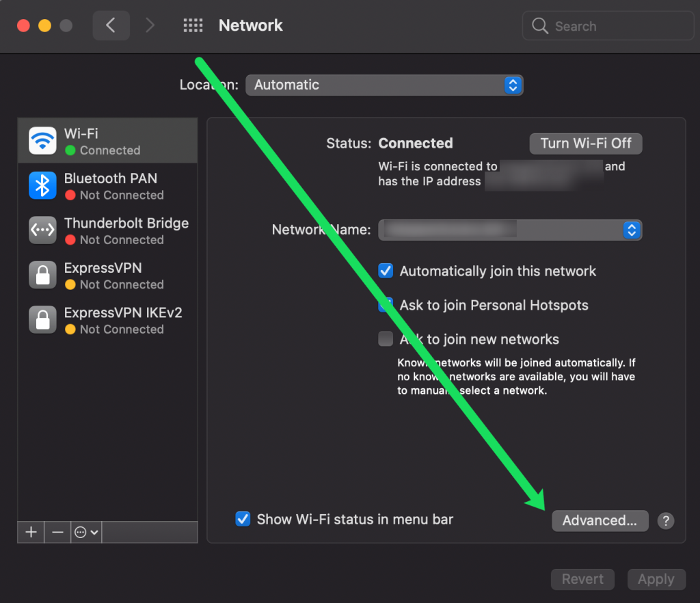The image size is (700, 603).
Task: Remove a service using the minus icon
Action: pos(58,532)
